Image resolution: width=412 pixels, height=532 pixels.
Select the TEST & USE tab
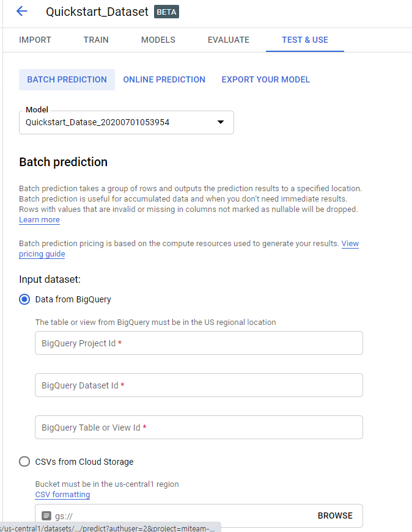pyautogui.click(x=304, y=39)
